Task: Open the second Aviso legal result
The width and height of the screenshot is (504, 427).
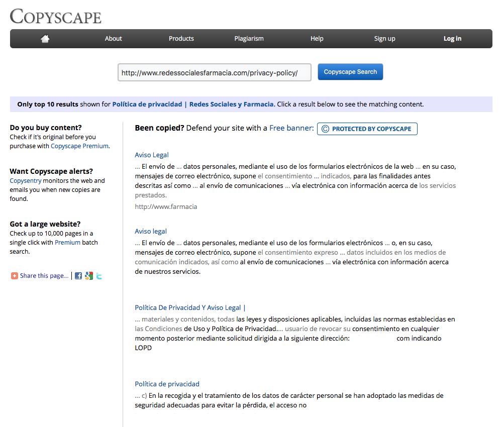Action: 151,231
